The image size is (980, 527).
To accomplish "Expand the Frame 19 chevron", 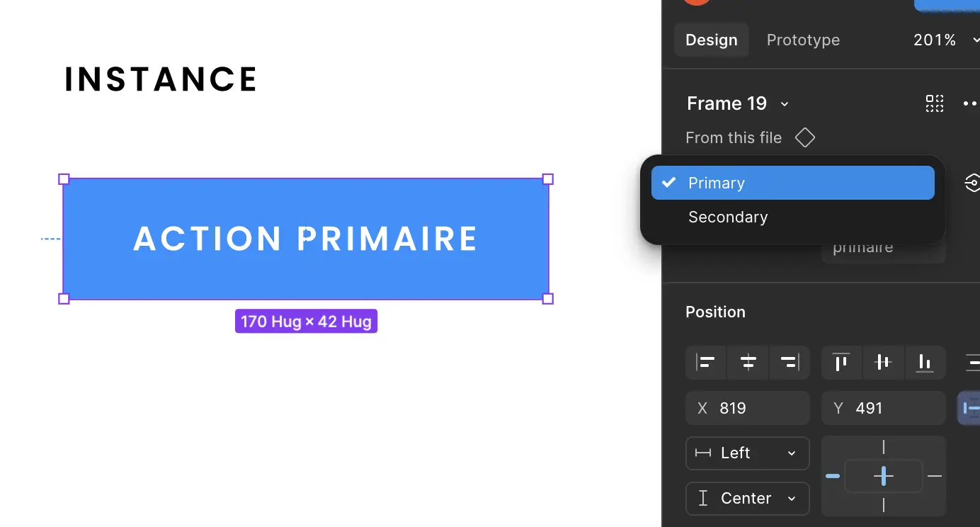I will 785,104.
